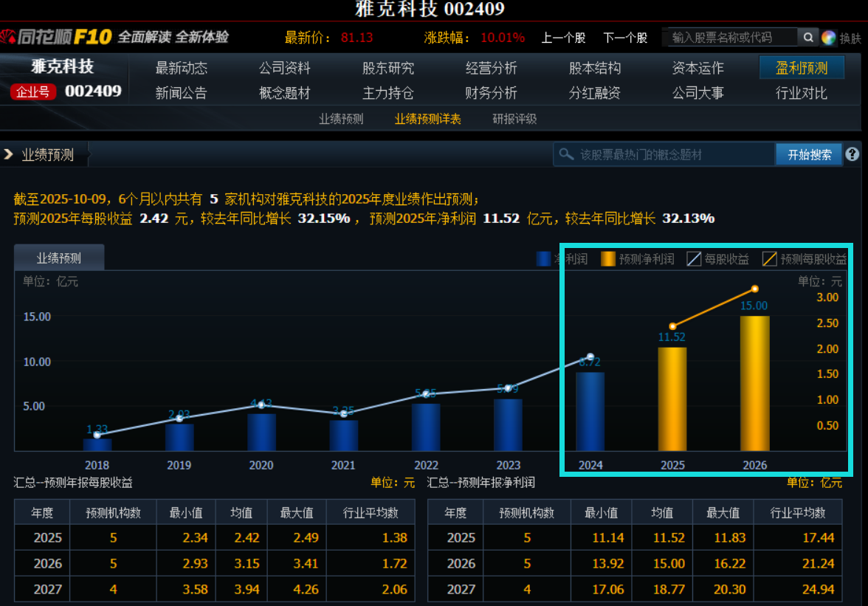Open the 主力持仓 menu

point(388,93)
